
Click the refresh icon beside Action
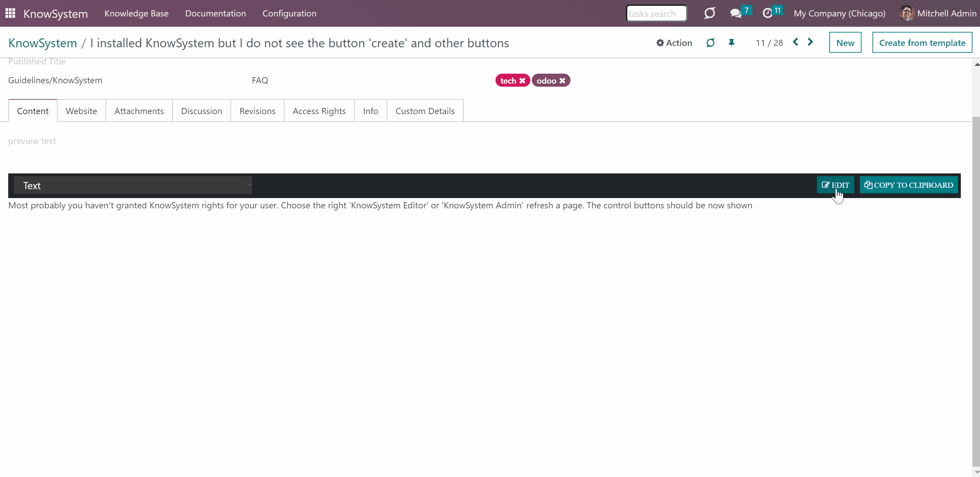(x=710, y=42)
